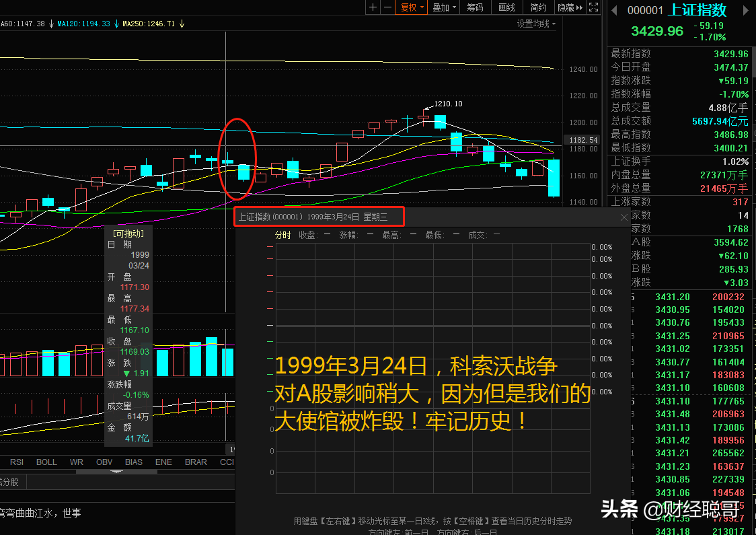Viewport: 756px width, 535px height.
Task: Switch to 简约 simple view
Action: [539, 7]
